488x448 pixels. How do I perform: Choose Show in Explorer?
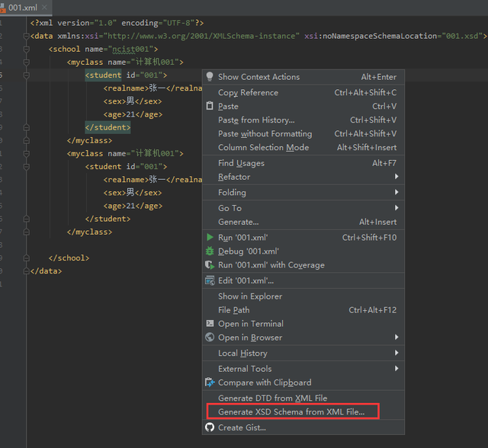tap(303, 296)
